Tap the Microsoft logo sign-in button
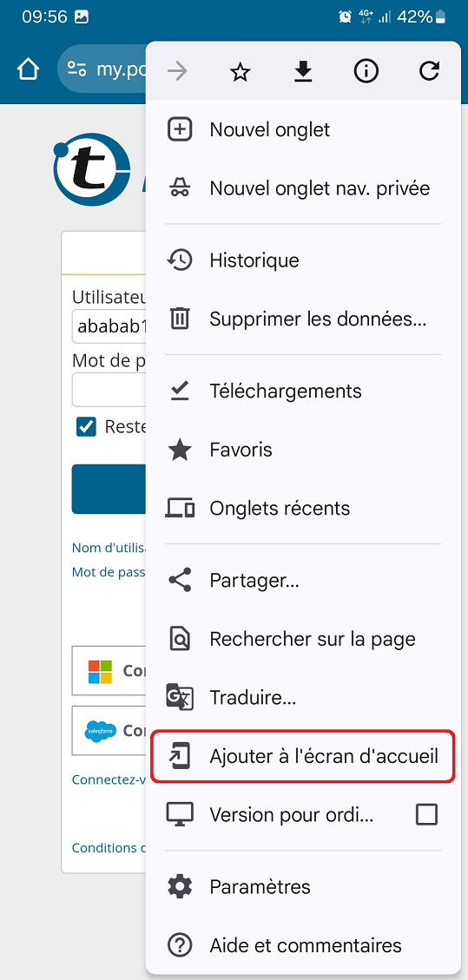This screenshot has width=468, height=980. tap(109, 671)
